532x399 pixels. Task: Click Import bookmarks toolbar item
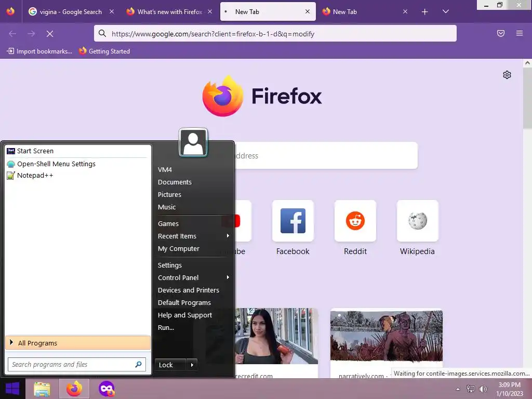39,51
